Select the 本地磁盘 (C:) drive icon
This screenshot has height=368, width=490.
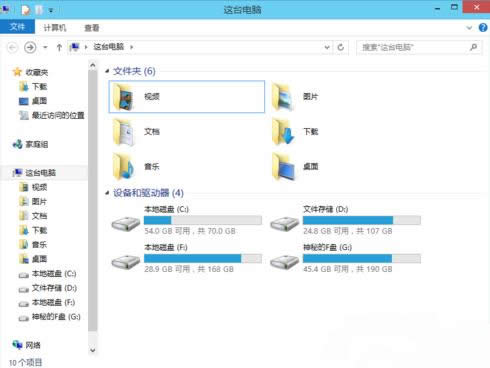126,224
